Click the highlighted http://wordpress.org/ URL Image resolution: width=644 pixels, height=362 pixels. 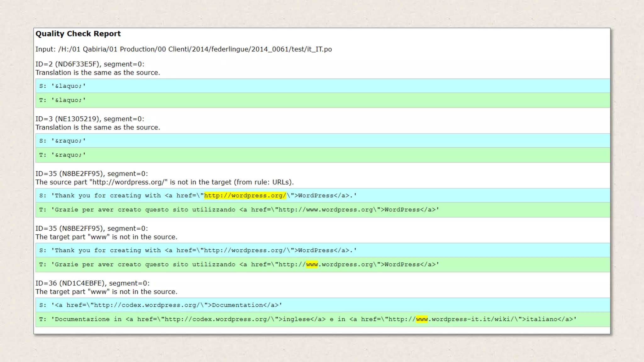click(x=245, y=195)
